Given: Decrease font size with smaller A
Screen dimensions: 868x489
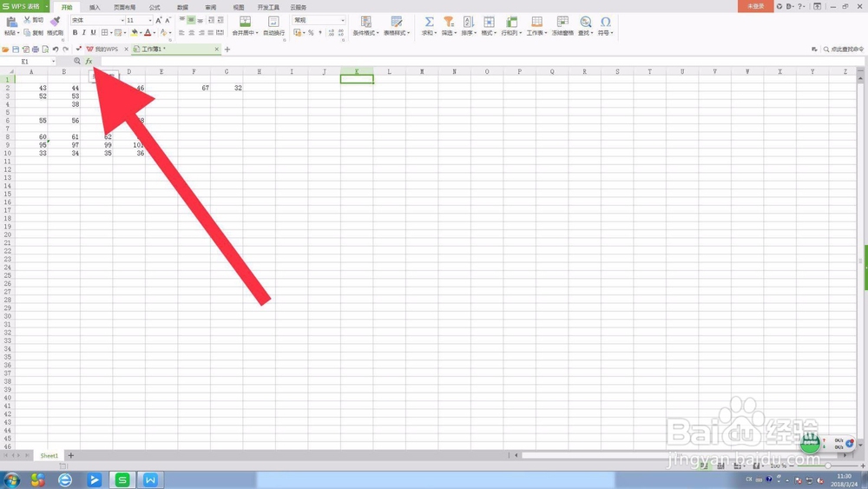Looking at the screenshot, I should [168, 20].
